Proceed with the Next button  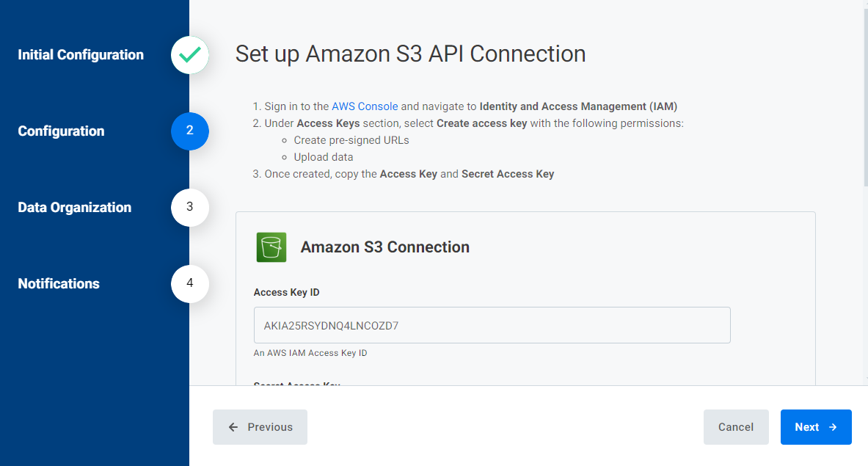pyautogui.click(x=816, y=427)
